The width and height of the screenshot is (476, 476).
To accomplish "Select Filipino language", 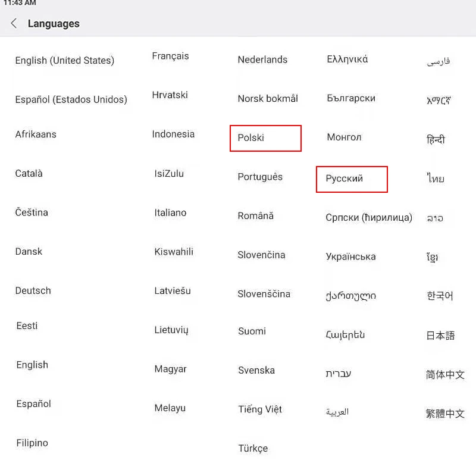I will pyautogui.click(x=32, y=443).
